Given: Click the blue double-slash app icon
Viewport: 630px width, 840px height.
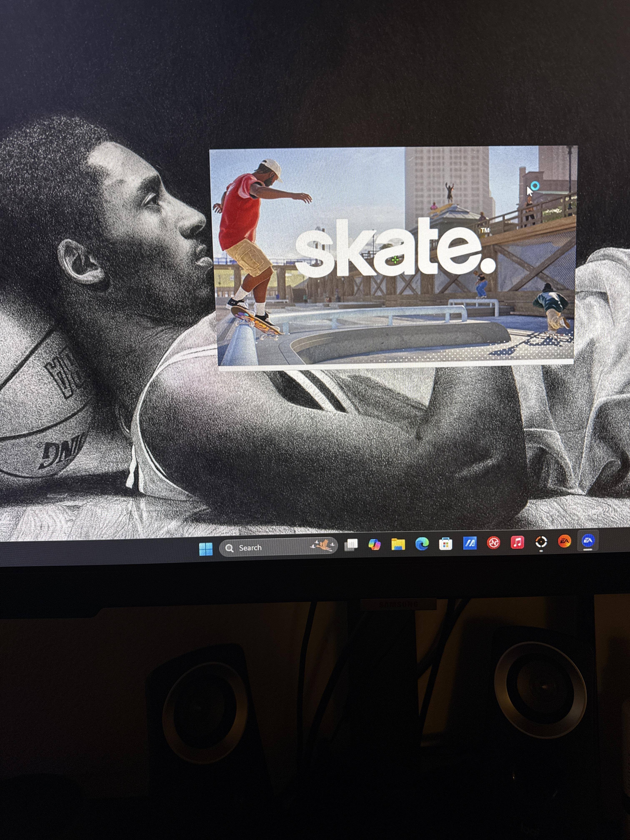Looking at the screenshot, I should coord(470,543).
